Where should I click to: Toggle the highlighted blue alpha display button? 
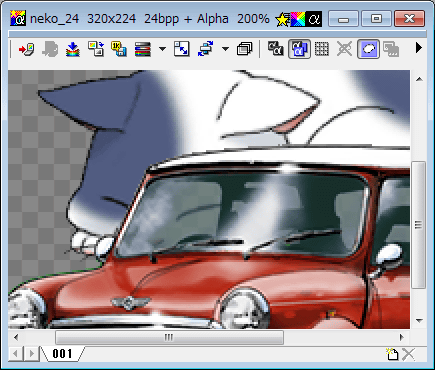299,49
